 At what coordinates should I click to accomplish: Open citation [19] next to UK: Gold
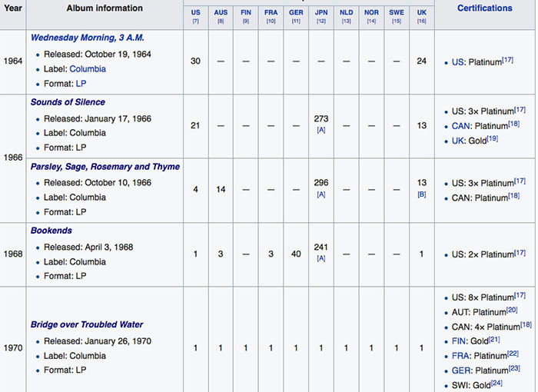[493, 138]
